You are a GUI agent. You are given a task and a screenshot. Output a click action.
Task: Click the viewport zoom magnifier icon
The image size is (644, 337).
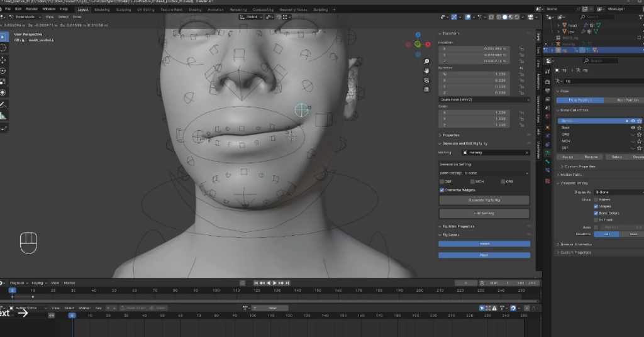pyautogui.click(x=427, y=62)
